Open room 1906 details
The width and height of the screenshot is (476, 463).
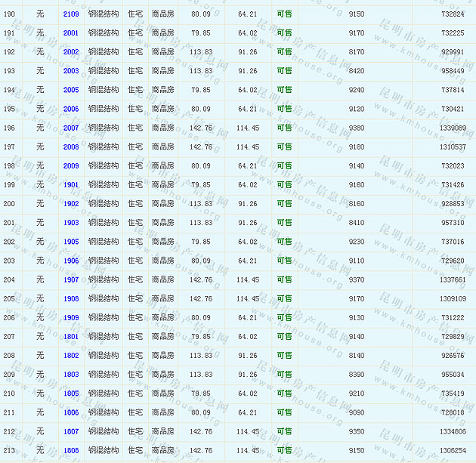pos(70,261)
